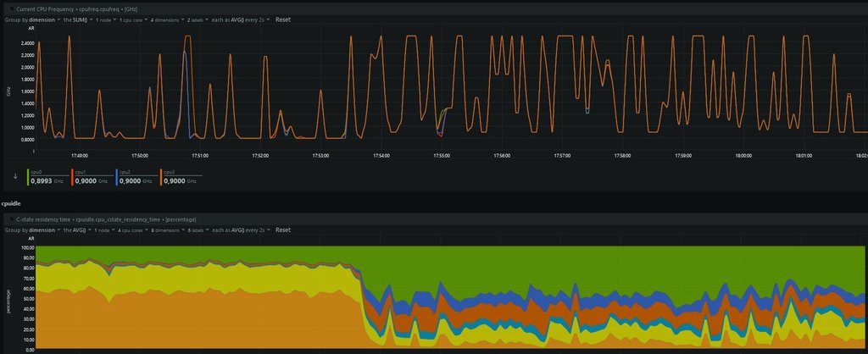Click the icon before the Current CPU Frequency title

tap(9, 8)
